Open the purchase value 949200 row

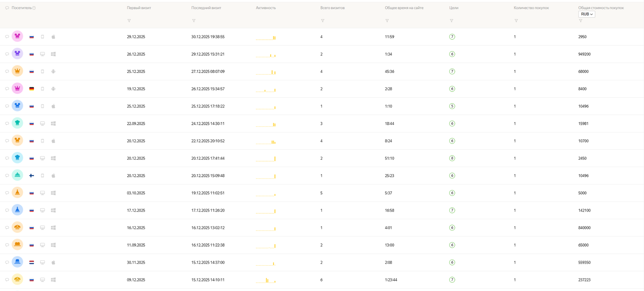pyautogui.click(x=322, y=54)
